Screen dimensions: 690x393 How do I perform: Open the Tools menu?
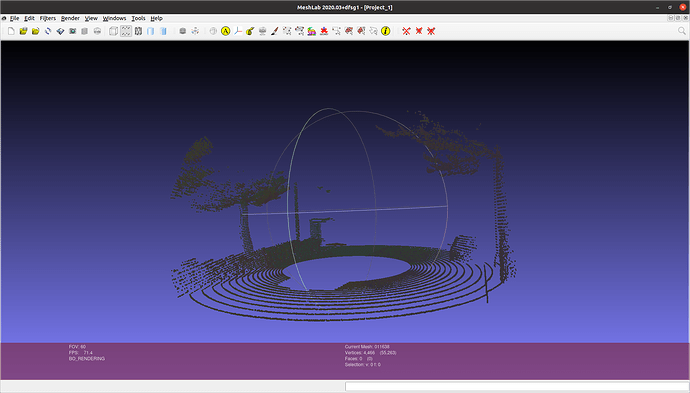pos(138,18)
